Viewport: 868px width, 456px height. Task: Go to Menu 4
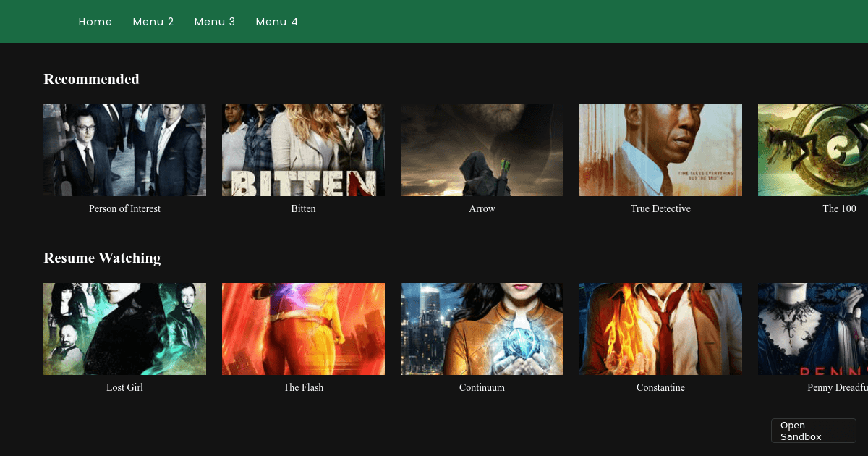pyautogui.click(x=276, y=22)
